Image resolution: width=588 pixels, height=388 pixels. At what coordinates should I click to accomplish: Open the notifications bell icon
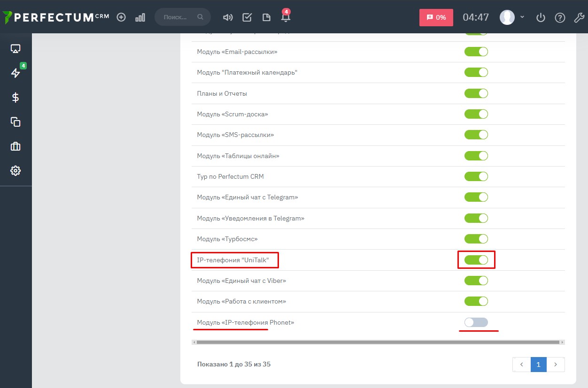(x=285, y=17)
